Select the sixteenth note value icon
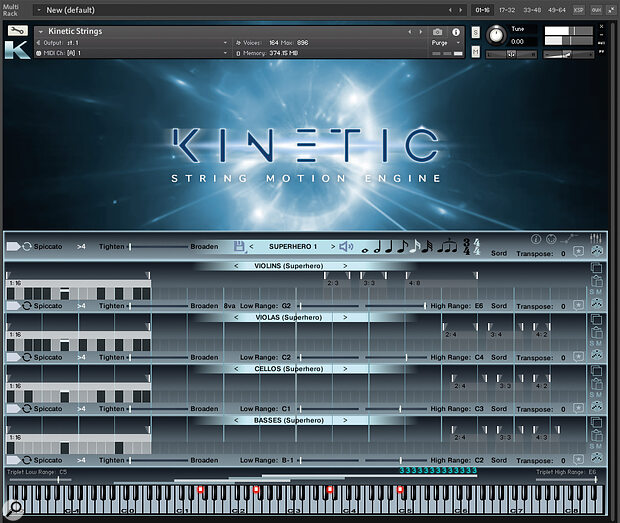 coord(414,246)
